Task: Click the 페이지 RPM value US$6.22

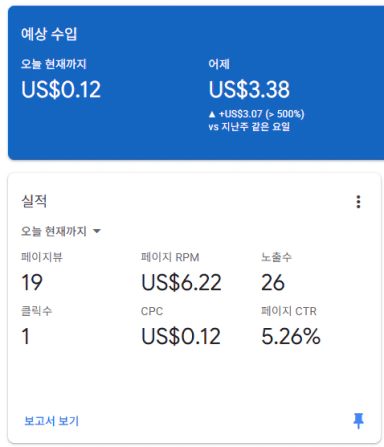Action: [181, 283]
